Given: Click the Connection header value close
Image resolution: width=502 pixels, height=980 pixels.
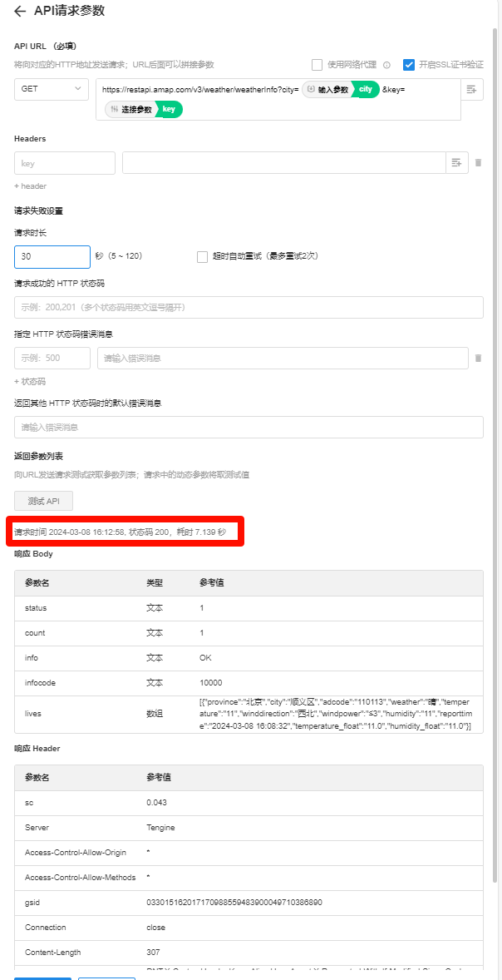Looking at the screenshot, I should pos(156,928).
